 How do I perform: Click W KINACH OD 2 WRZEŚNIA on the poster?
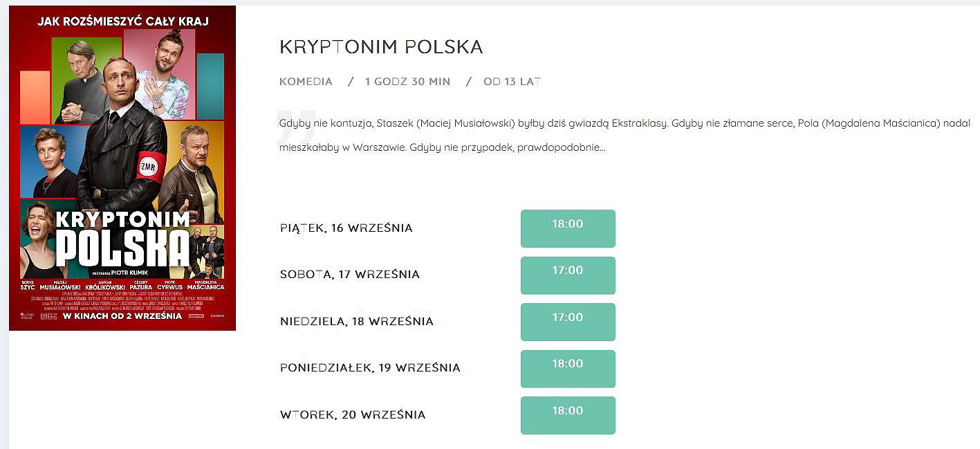coord(122,316)
